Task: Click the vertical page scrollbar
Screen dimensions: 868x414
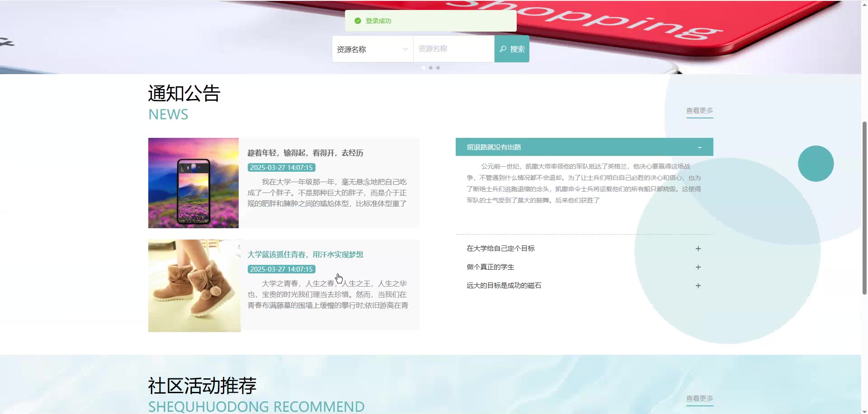Action: [864, 208]
